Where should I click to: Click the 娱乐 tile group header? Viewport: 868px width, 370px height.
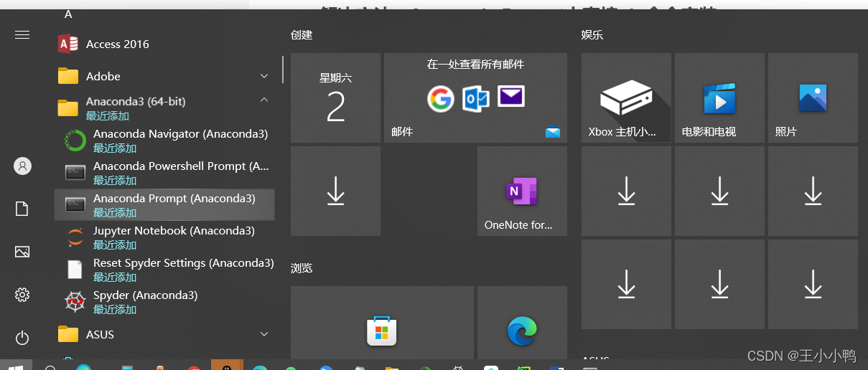(x=592, y=34)
